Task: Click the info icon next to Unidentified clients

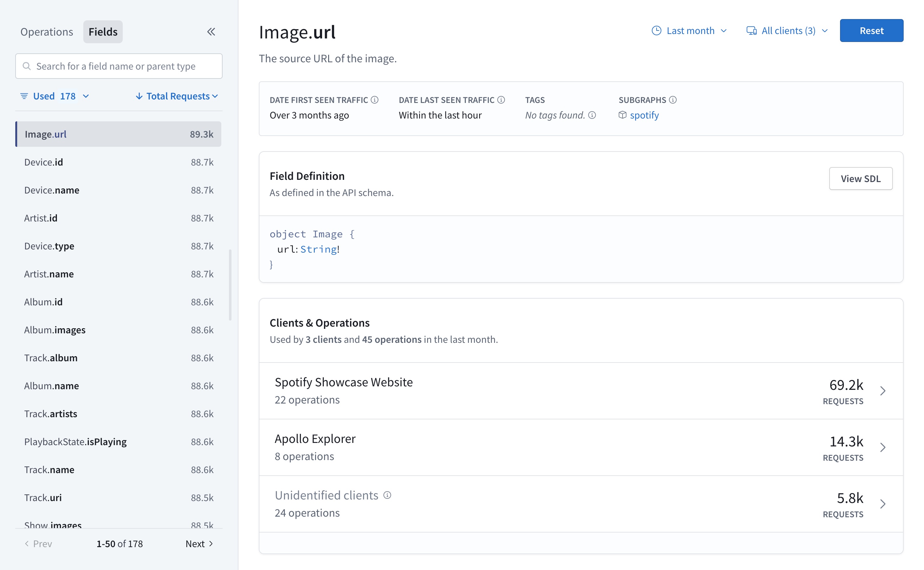Action: (387, 495)
